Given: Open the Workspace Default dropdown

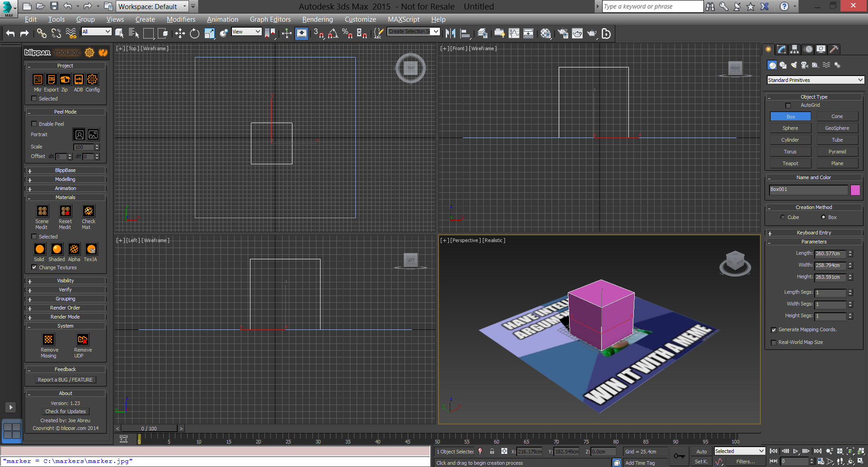Looking at the screenshot, I should click(152, 6).
